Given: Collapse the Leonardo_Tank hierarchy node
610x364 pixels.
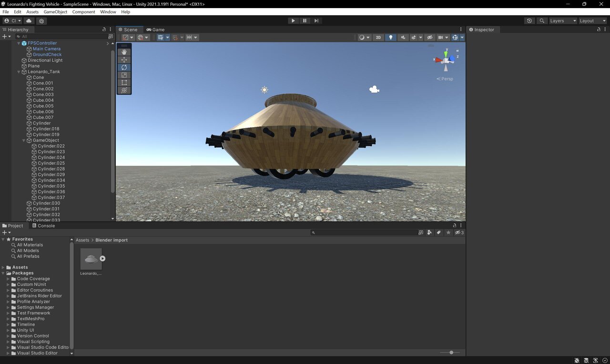Looking at the screenshot, I should 19,72.
